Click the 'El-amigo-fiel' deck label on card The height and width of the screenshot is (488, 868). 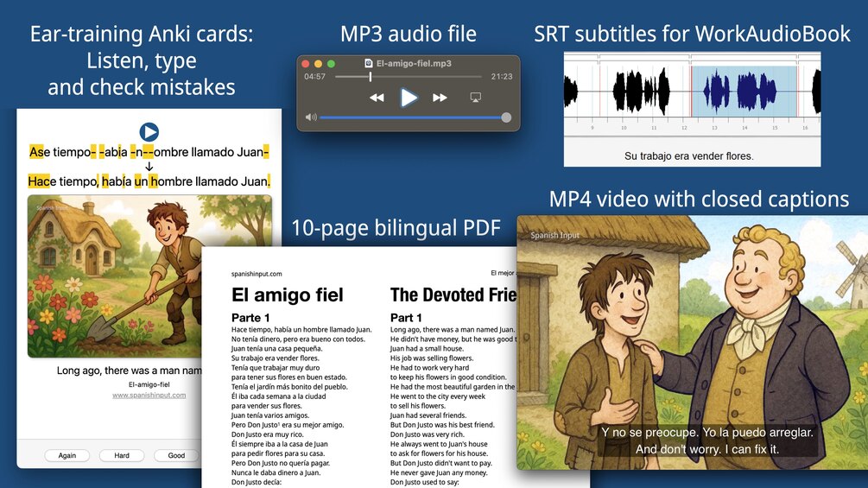[x=149, y=384]
